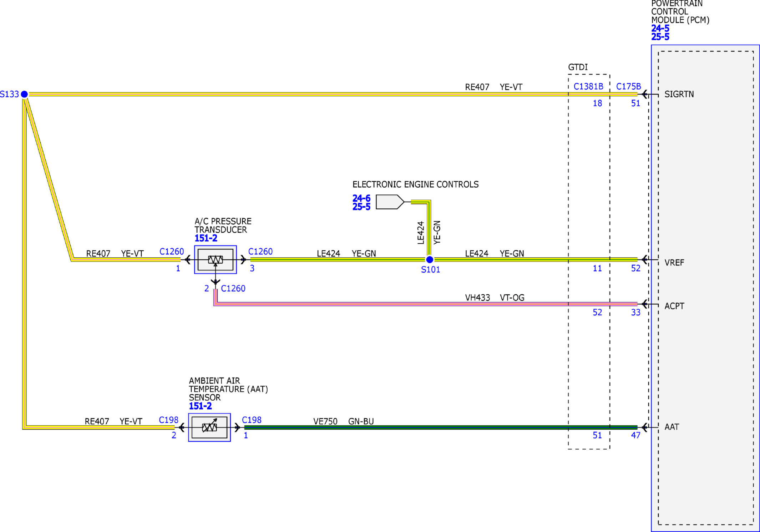
Task: Click the S101 label text
Action: point(430,270)
